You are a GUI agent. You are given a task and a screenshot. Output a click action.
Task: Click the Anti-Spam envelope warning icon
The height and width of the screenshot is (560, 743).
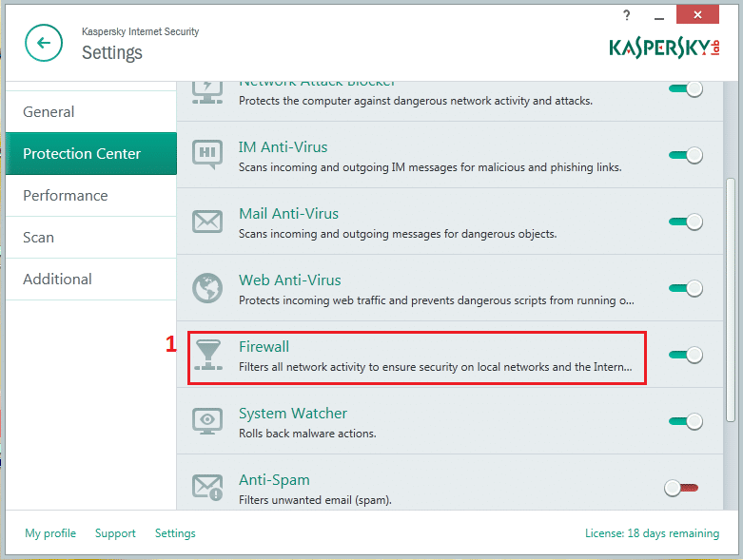pyautogui.click(x=207, y=488)
